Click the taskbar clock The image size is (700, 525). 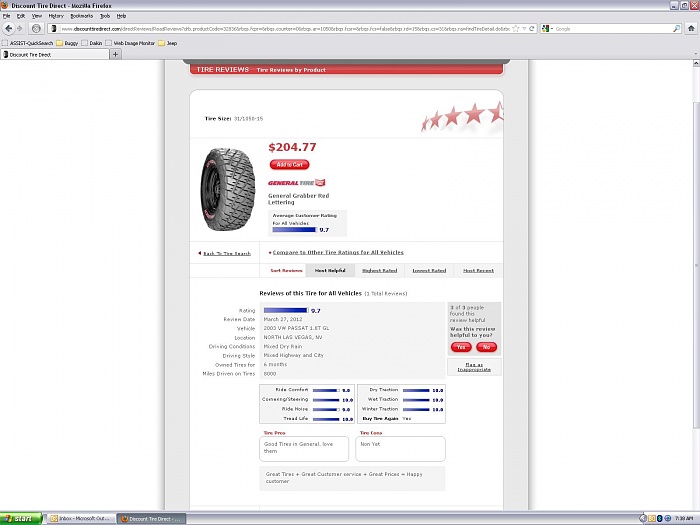point(684,519)
